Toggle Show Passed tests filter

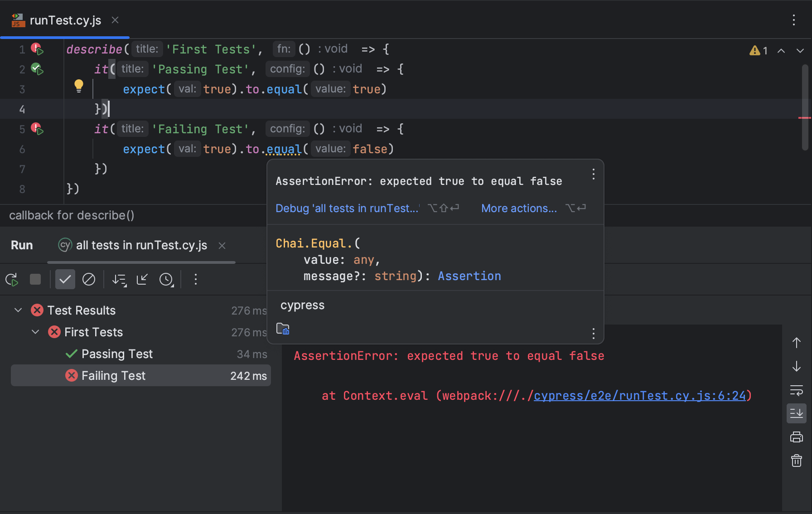coord(65,280)
